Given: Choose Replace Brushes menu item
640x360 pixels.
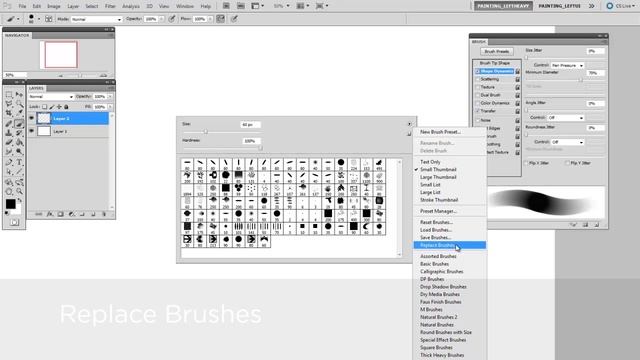Looking at the screenshot, I should tap(450, 245).
